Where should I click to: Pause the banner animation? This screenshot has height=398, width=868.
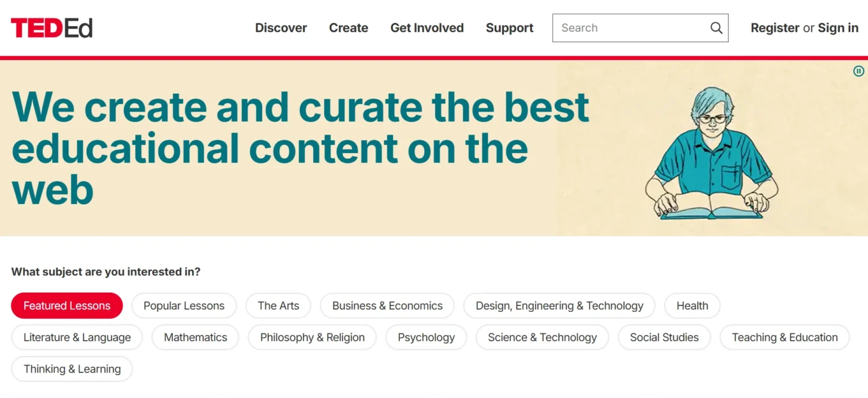click(x=859, y=71)
